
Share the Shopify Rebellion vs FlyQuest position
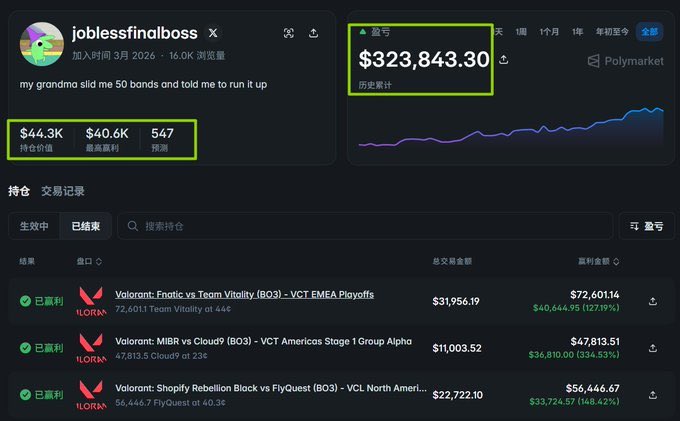pyautogui.click(x=653, y=395)
